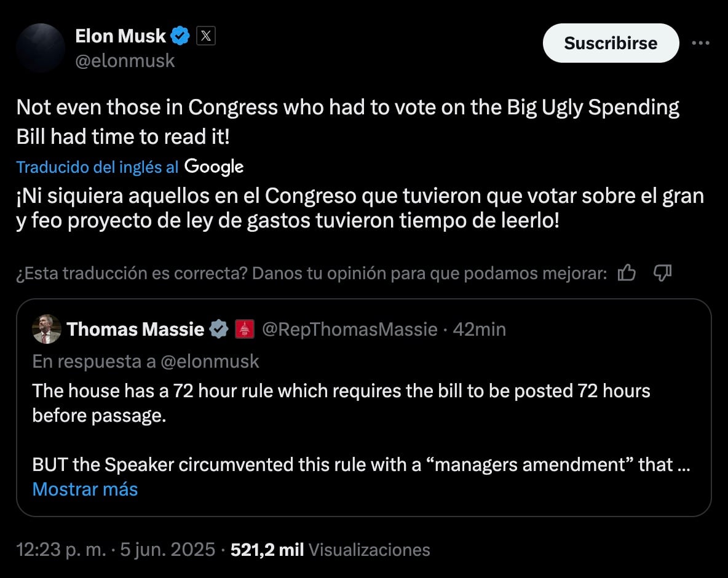Click Elon Musk's profile avatar
728x578 pixels.
click(x=41, y=48)
